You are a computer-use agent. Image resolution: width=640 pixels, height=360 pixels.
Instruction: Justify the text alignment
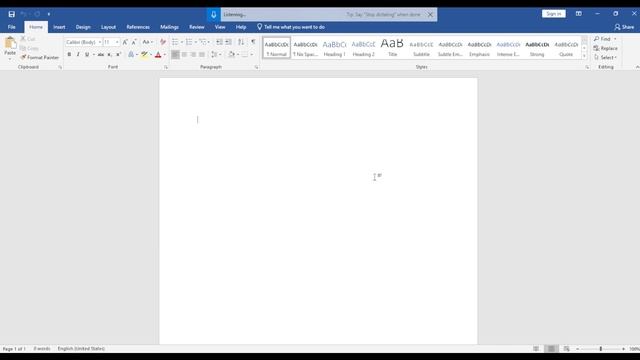[x=202, y=54]
